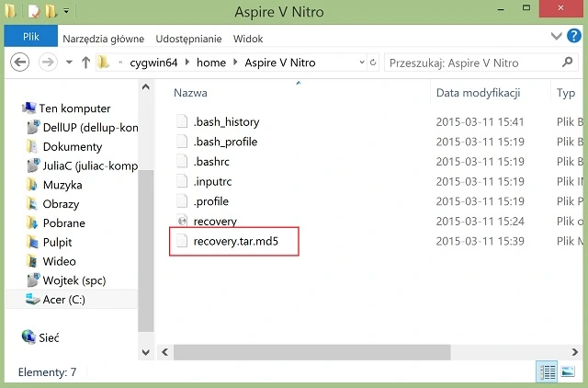Navigate to cygwin64 in the address bar
Screen dimensions: 588x388
pyautogui.click(x=153, y=63)
